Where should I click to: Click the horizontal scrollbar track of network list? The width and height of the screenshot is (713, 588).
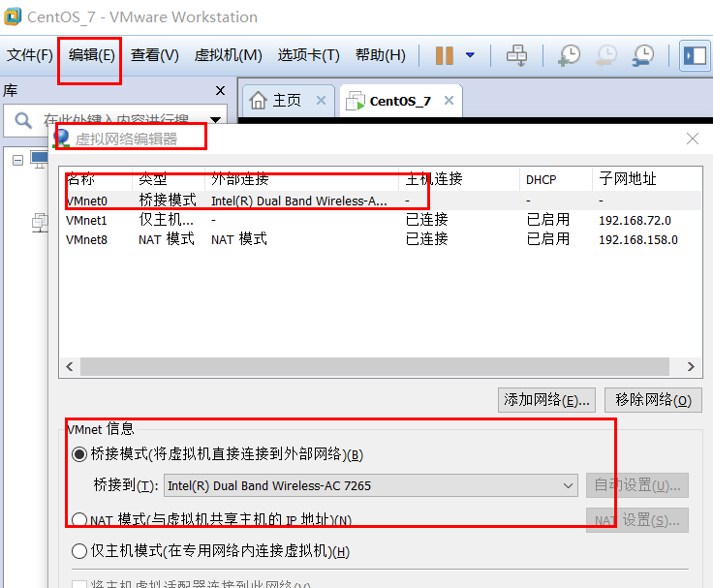point(375,366)
